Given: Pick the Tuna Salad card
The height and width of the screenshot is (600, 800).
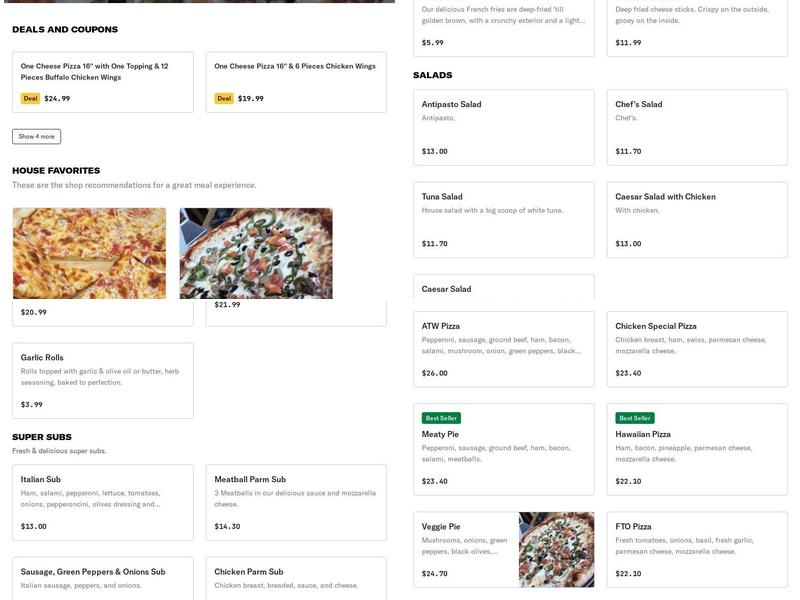Looking at the screenshot, I should pyautogui.click(x=503, y=219).
